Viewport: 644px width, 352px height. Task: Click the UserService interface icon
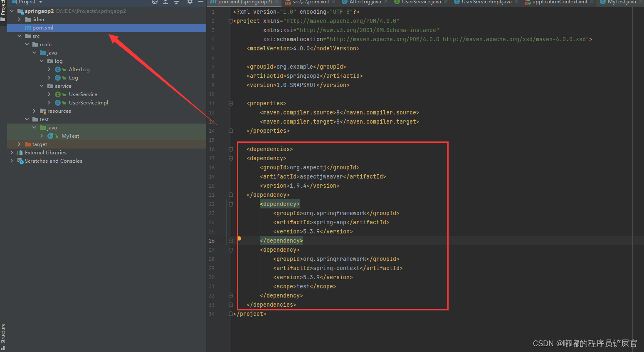58,94
